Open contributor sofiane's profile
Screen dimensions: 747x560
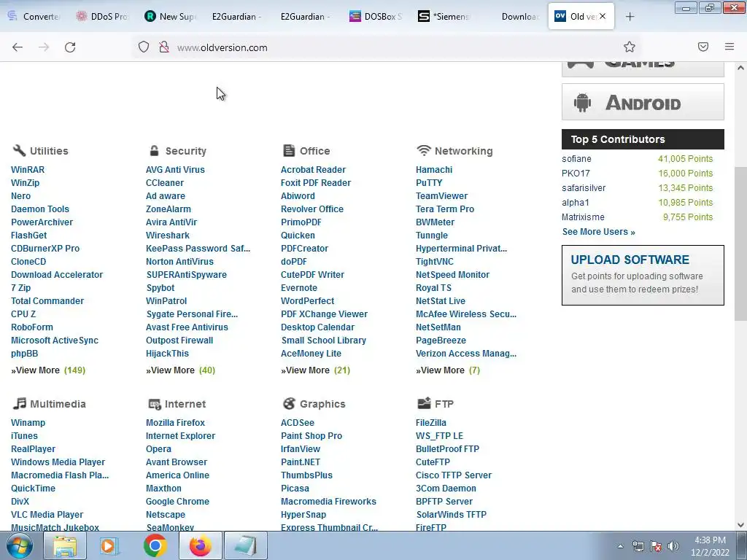click(576, 159)
